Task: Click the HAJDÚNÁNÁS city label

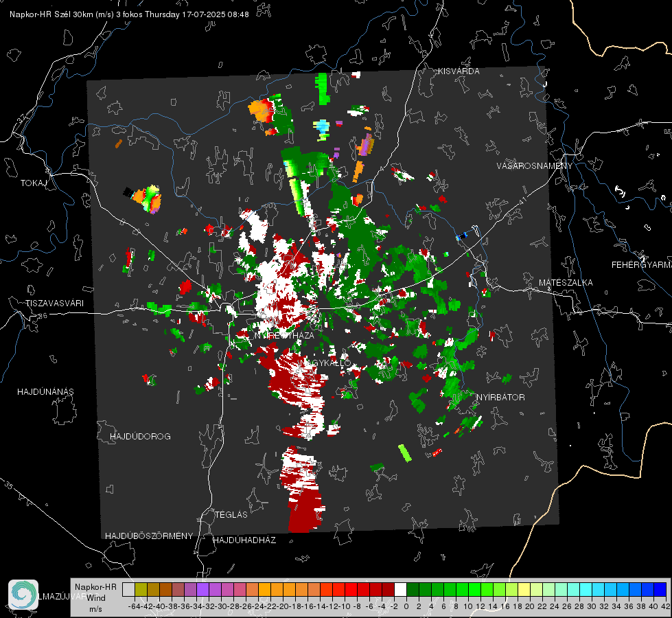Action: point(45,392)
